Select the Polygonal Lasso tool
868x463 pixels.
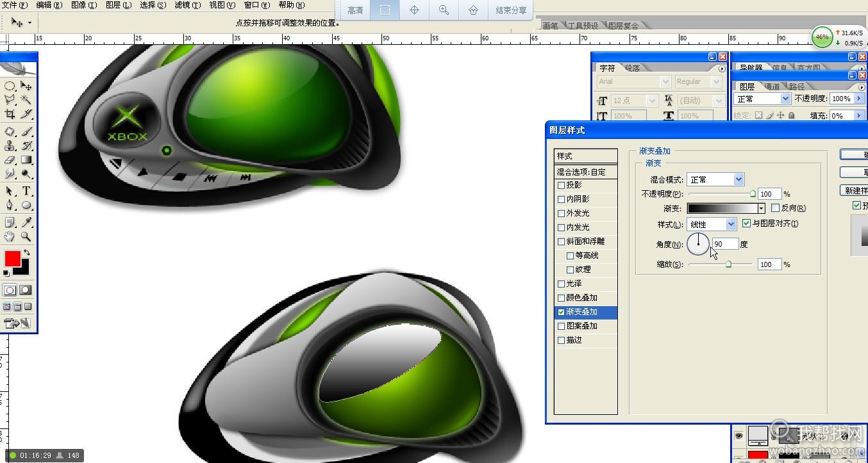tap(10, 99)
